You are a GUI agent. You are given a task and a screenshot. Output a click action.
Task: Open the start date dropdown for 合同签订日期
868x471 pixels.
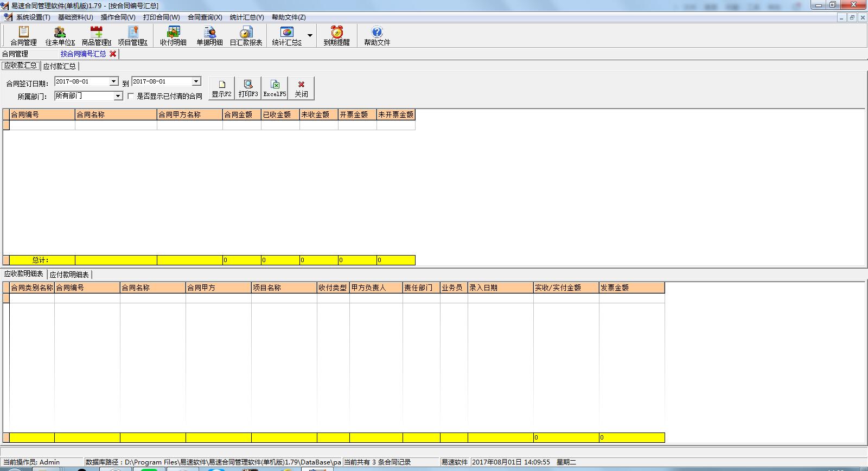click(113, 81)
